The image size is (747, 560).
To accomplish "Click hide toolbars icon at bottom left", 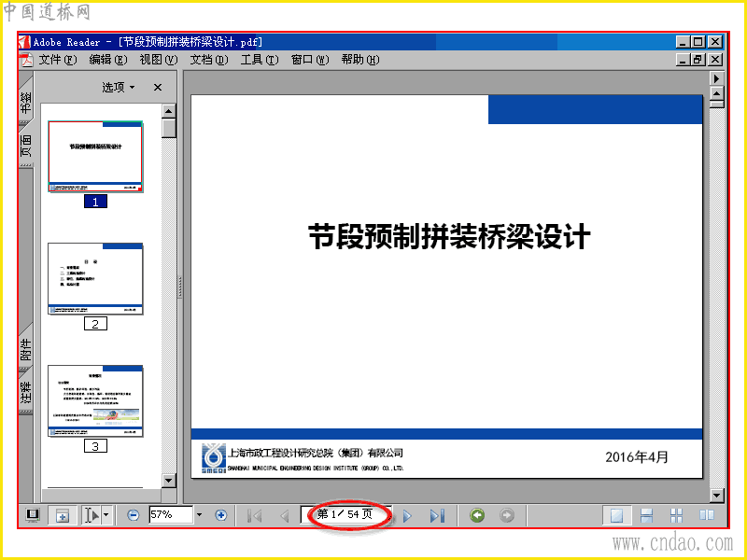I will [x=33, y=515].
